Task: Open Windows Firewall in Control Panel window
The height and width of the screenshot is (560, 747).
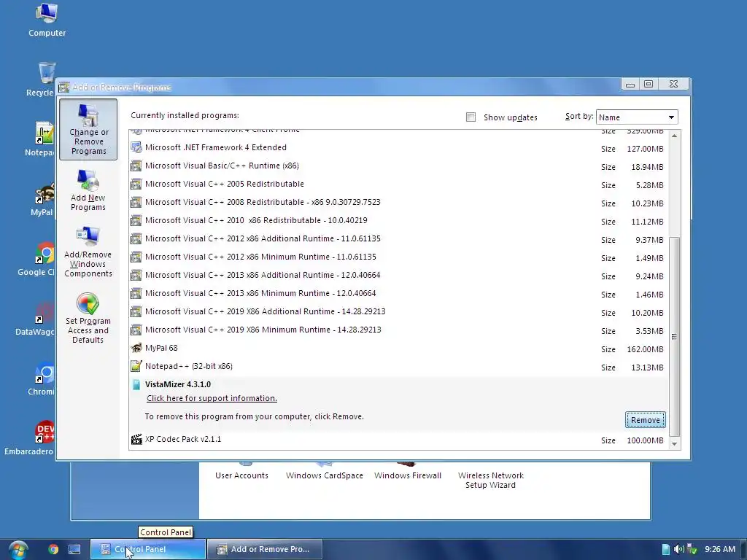Action: pyautogui.click(x=408, y=475)
